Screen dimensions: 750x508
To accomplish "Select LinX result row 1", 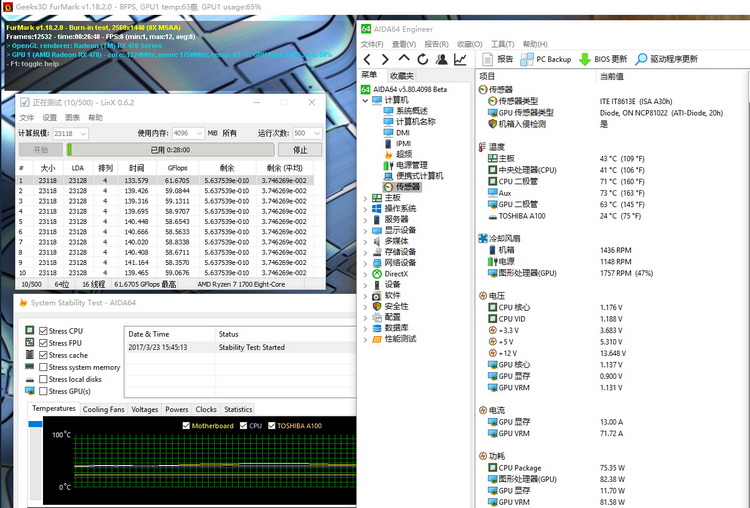I will 165,180.
